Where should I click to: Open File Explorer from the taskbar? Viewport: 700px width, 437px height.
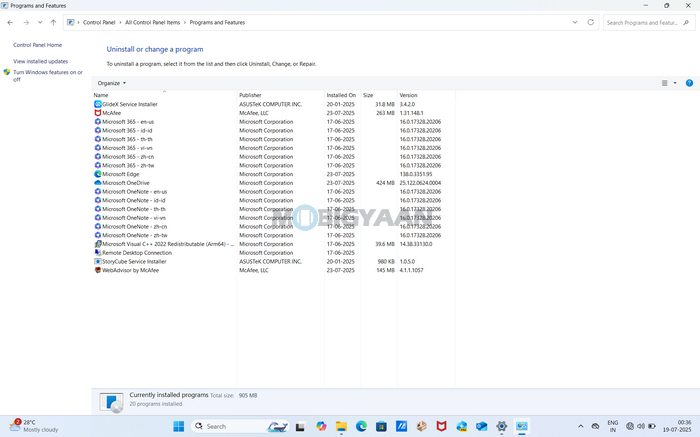pyautogui.click(x=341, y=426)
